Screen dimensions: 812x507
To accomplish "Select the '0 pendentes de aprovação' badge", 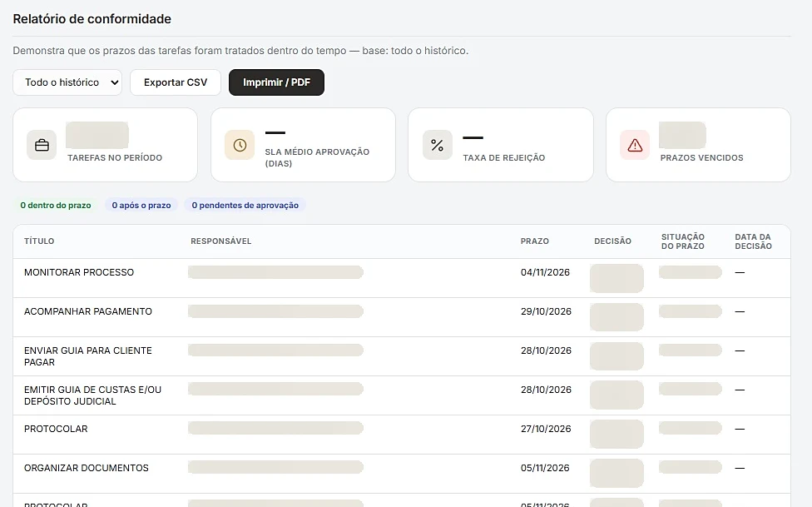I will pos(245,206).
